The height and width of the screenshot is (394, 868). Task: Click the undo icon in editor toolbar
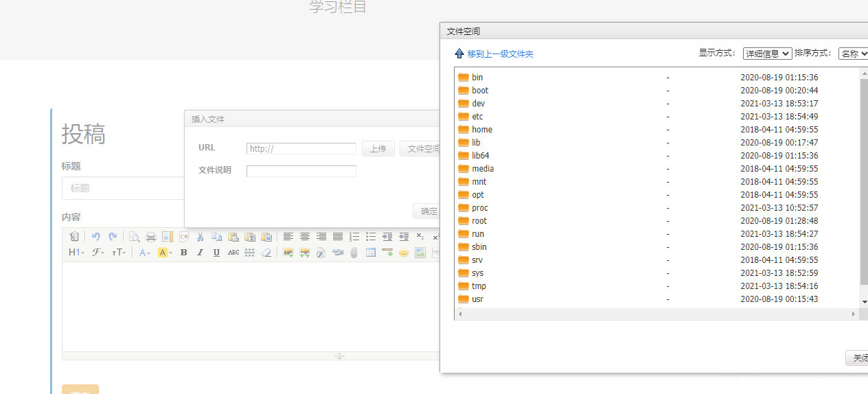tap(96, 237)
